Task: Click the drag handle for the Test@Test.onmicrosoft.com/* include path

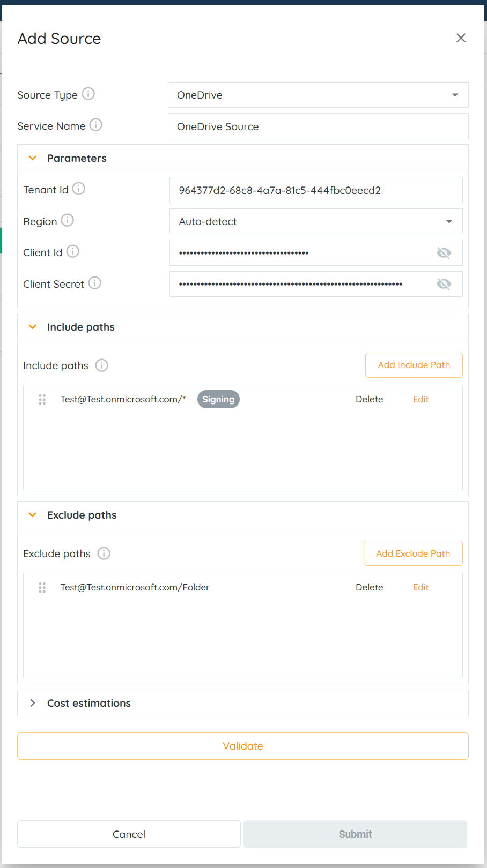Action: click(42, 400)
